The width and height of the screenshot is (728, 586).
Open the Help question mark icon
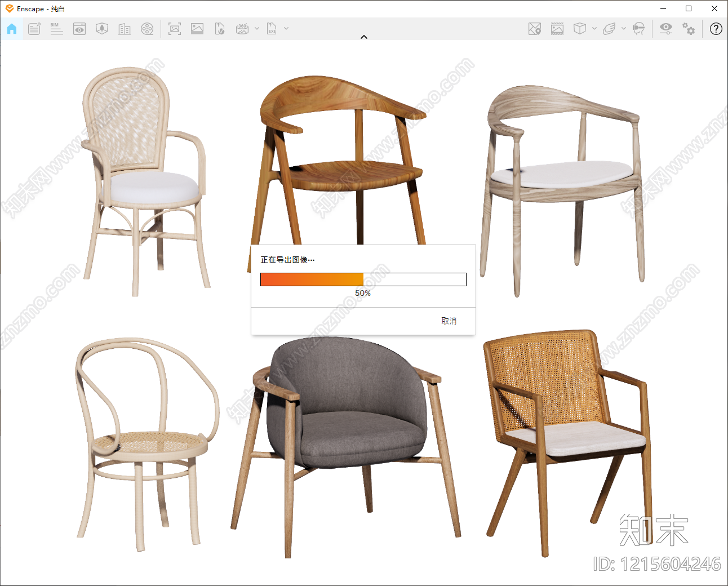coord(716,29)
